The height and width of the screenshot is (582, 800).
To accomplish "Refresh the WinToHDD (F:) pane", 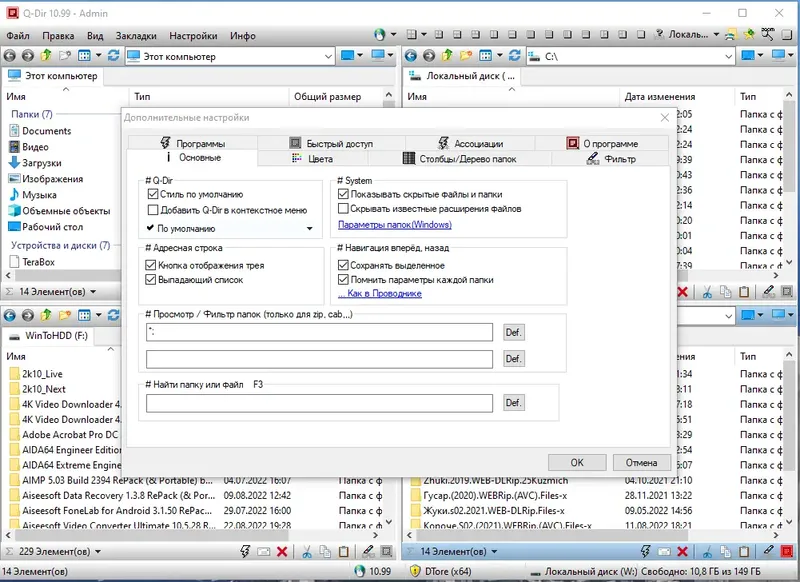I will pos(113,315).
